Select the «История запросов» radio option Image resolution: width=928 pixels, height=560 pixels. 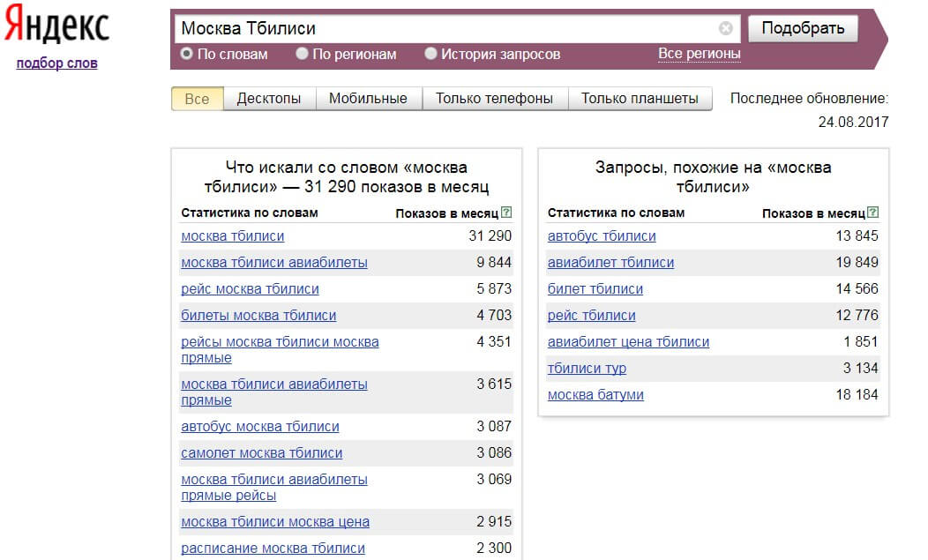tap(430, 54)
